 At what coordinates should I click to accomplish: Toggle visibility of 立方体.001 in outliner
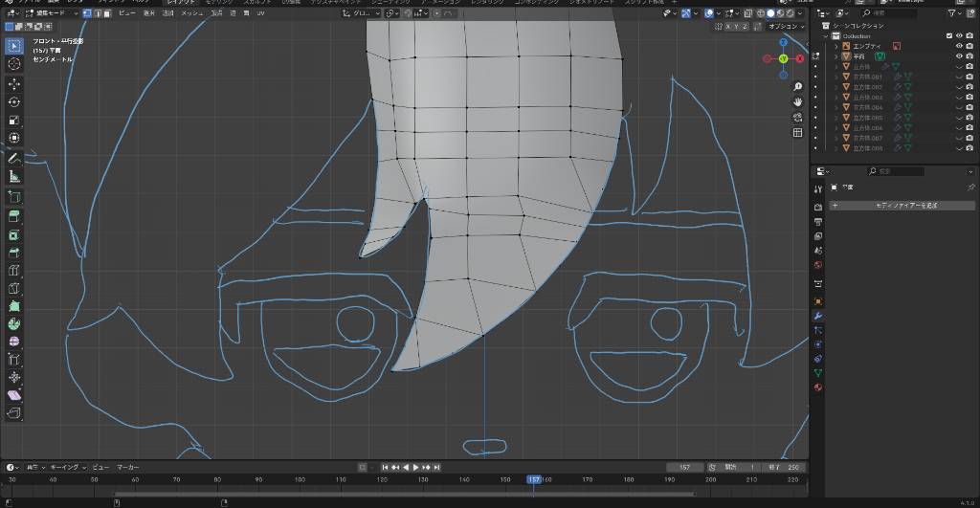coord(959,77)
